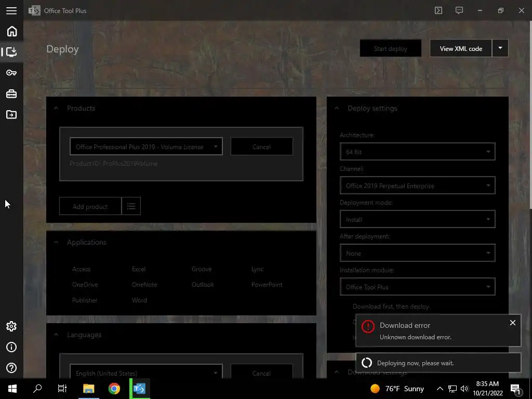Open the product list icon beside Add product
This screenshot has height=399, width=532.
tap(131, 206)
